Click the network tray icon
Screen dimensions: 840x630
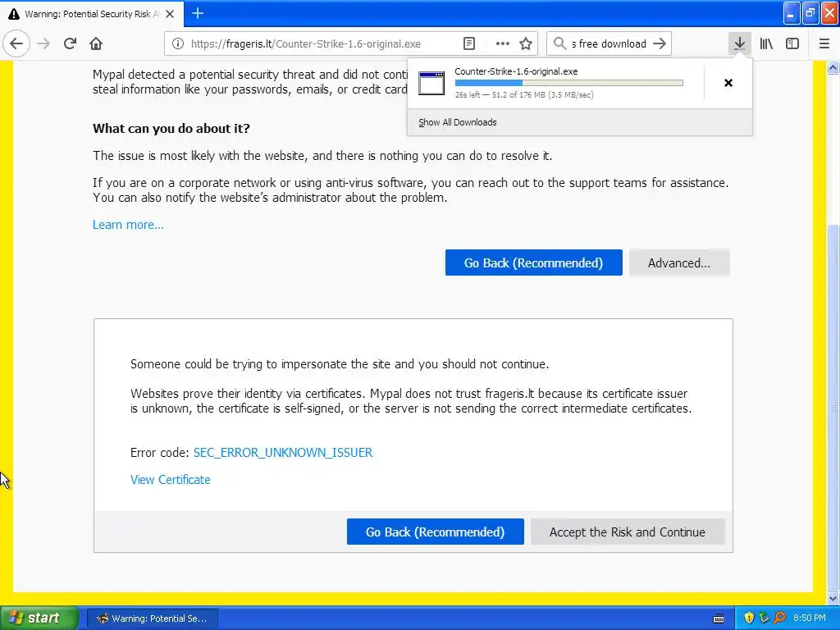pyautogui.click(x=764, y=618)
